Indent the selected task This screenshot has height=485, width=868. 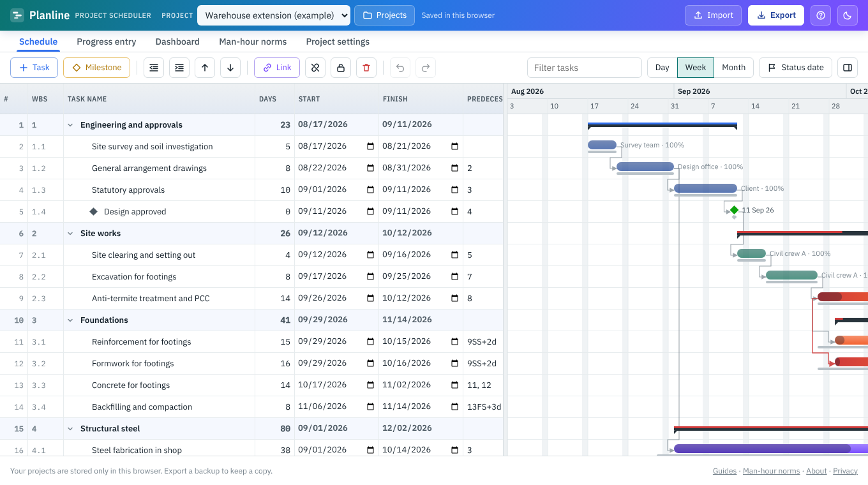179,68
